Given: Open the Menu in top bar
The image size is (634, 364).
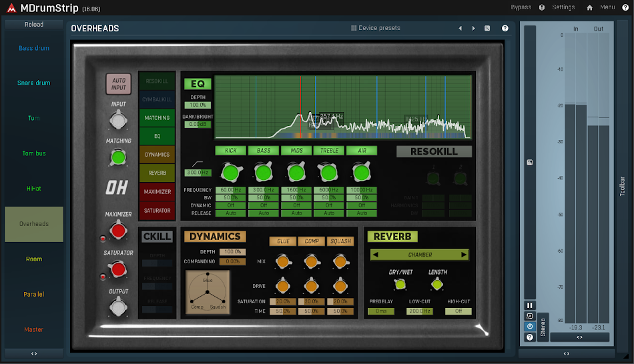Looking at the screenshot, I should (x=607, y=7).
